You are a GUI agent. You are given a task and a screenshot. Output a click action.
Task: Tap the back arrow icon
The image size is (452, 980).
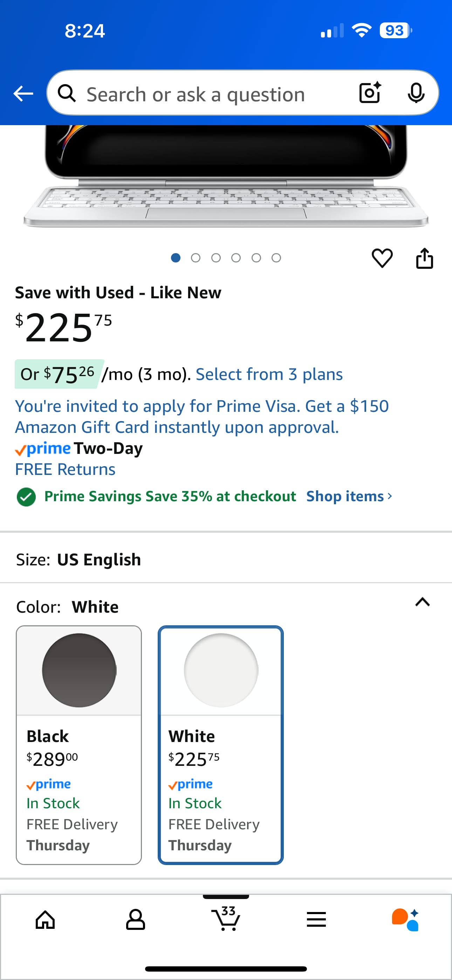[23, 93]
